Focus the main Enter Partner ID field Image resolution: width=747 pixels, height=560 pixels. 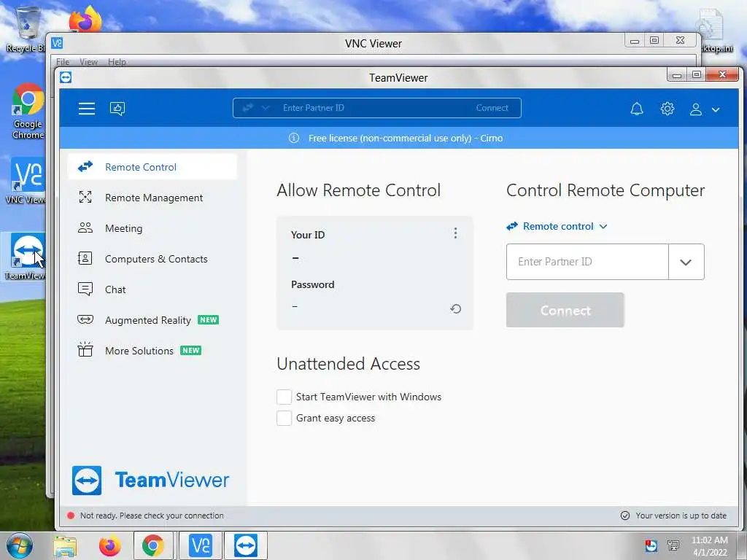pyautogui.click(x=587, y=262)
